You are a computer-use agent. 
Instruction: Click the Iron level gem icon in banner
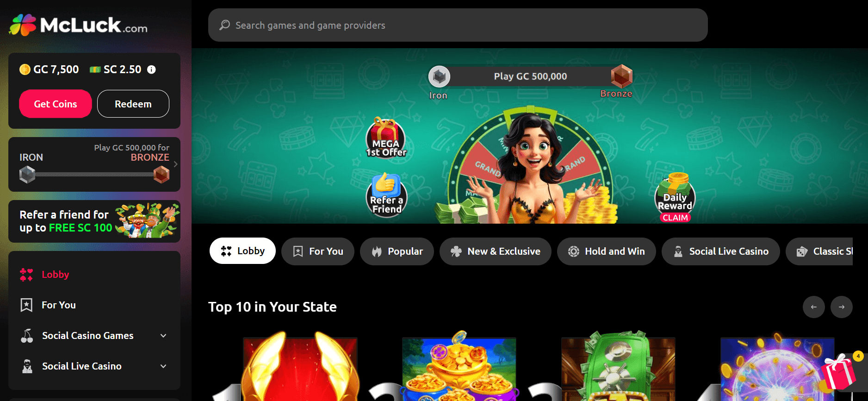point(439,76)
